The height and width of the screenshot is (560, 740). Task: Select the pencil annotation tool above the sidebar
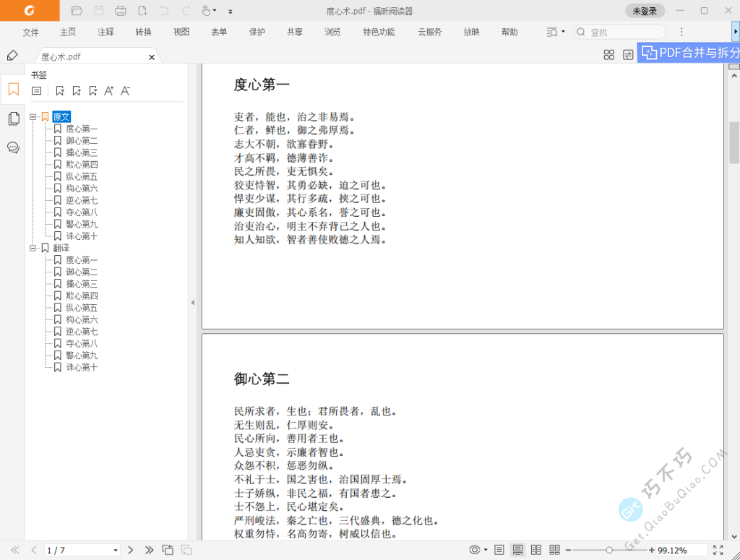(x=13, y=55)
